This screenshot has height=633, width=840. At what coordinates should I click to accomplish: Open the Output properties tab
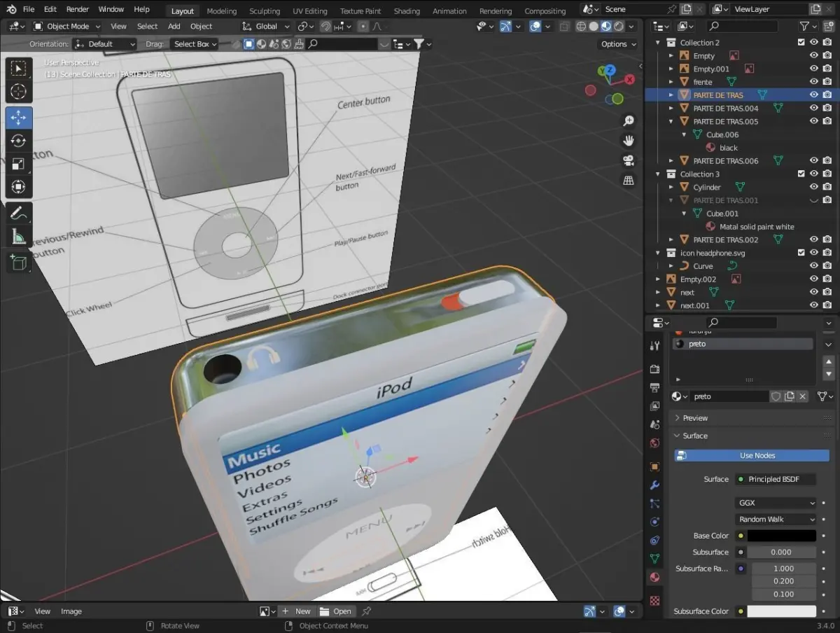pos(654,387)
